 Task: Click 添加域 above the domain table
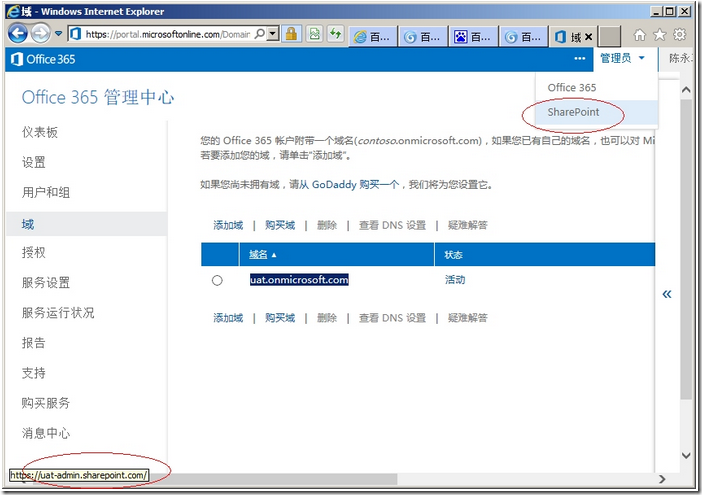[228, 225]
